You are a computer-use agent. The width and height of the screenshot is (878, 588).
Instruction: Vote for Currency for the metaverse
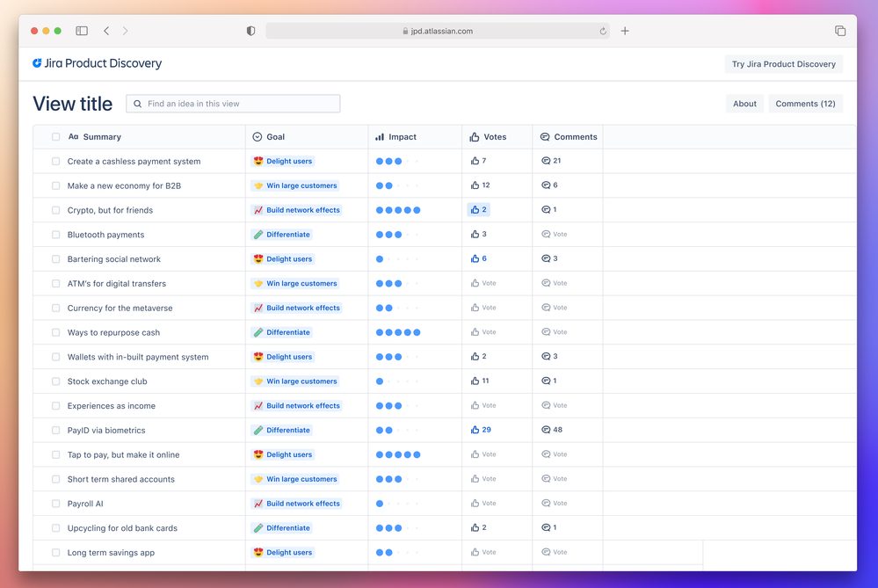click(x=483, y=308)
